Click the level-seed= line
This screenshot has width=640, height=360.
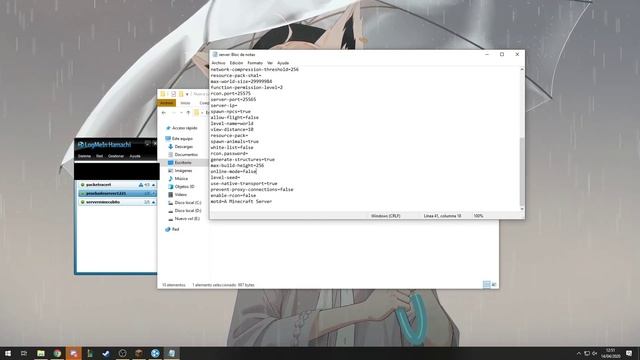coord(225,178)
